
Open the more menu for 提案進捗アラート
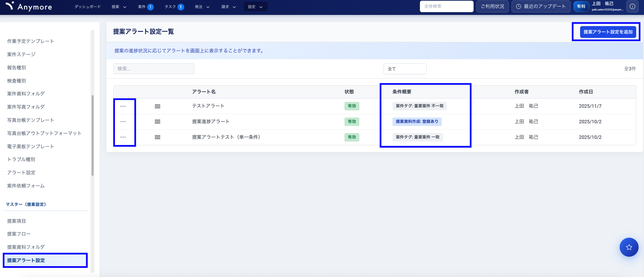123,122
